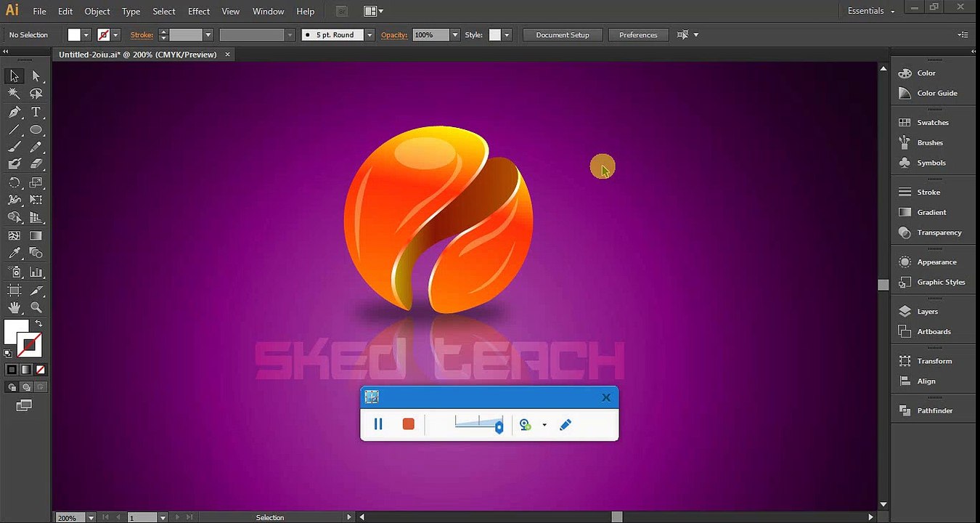
Task: Select the Pencil tool
Action: [x=36, y=147]
